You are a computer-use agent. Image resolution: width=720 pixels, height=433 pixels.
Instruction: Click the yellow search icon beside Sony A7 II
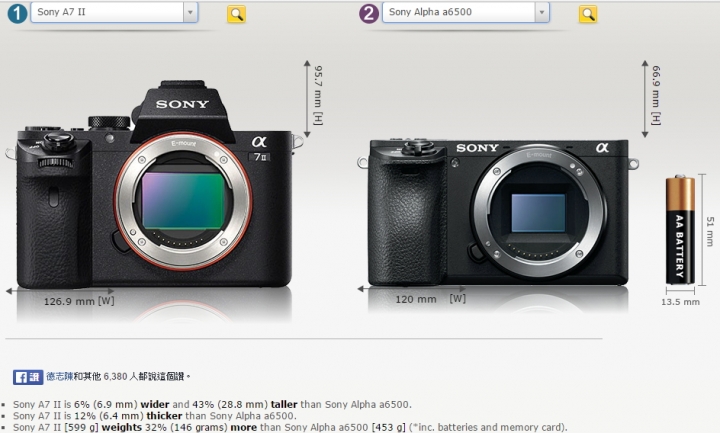pos(236,14)
